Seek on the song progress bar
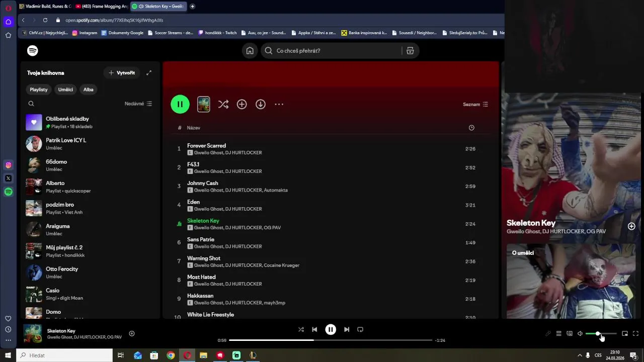 pyautogui.click(x=331, y=340)
